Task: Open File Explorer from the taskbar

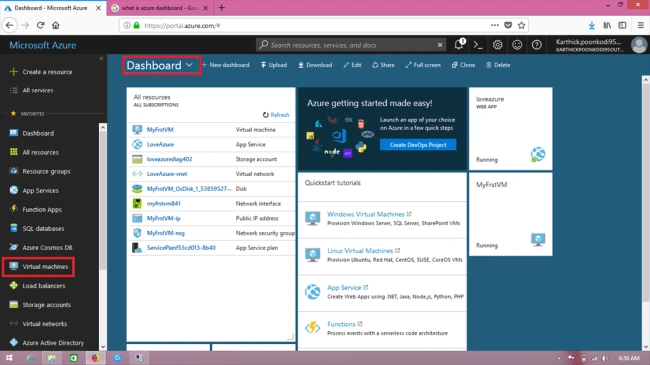Action: pyautogui.click(x=51, y=358)
